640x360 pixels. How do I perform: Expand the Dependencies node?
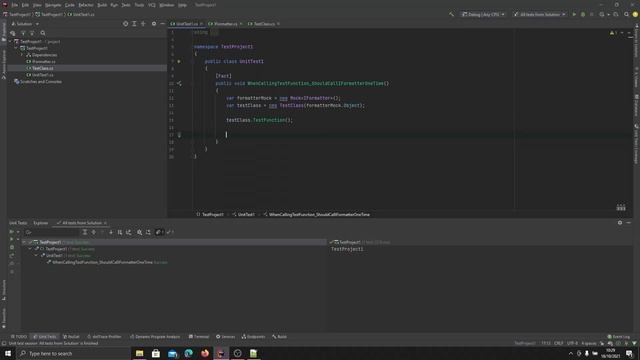pyautogui.click(x=22, y=55)
